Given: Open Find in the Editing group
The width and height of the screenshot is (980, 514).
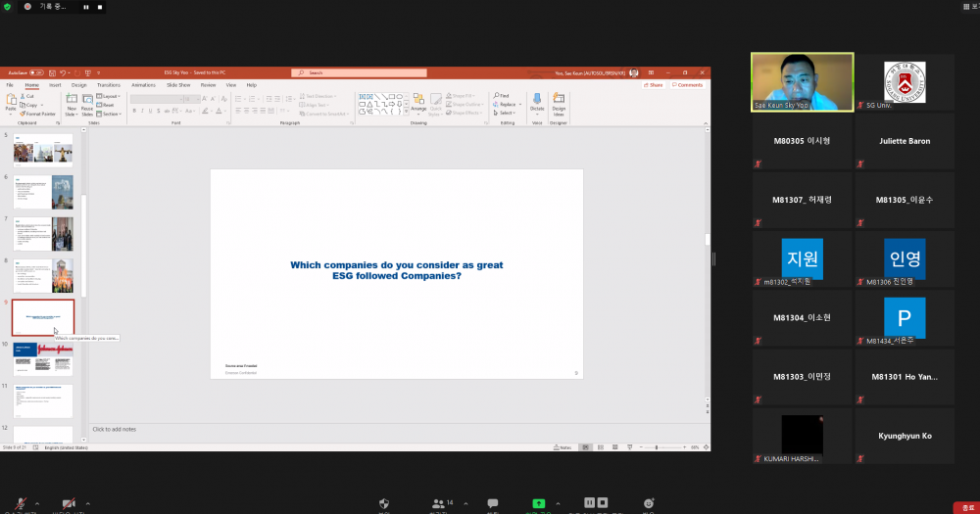Looking at the screenshot, I should point(501,96).
